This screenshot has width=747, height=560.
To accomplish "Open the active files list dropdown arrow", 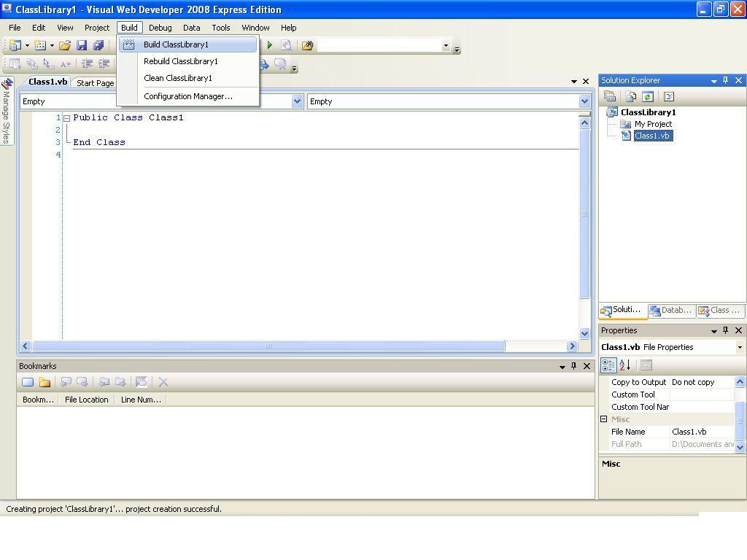I will coord(573,82).
